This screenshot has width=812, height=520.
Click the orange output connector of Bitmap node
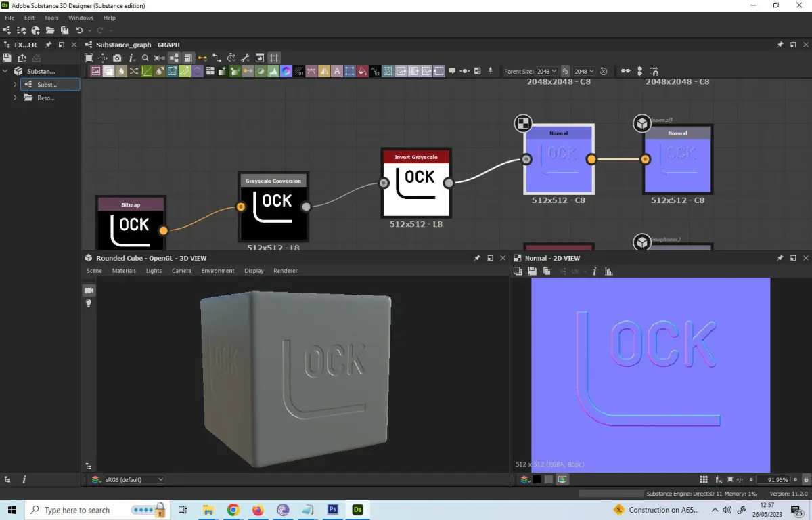[163, 230]
